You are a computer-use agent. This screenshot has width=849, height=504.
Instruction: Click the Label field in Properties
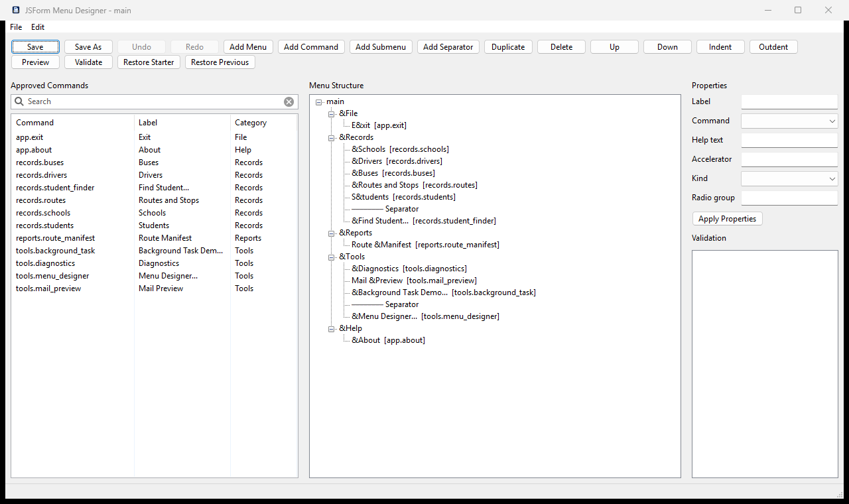tap(789, 102)
